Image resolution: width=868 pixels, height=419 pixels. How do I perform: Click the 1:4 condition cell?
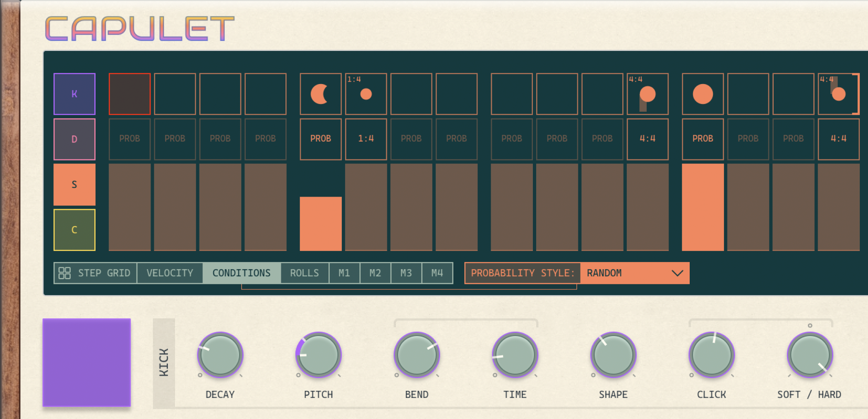[366, 139]
